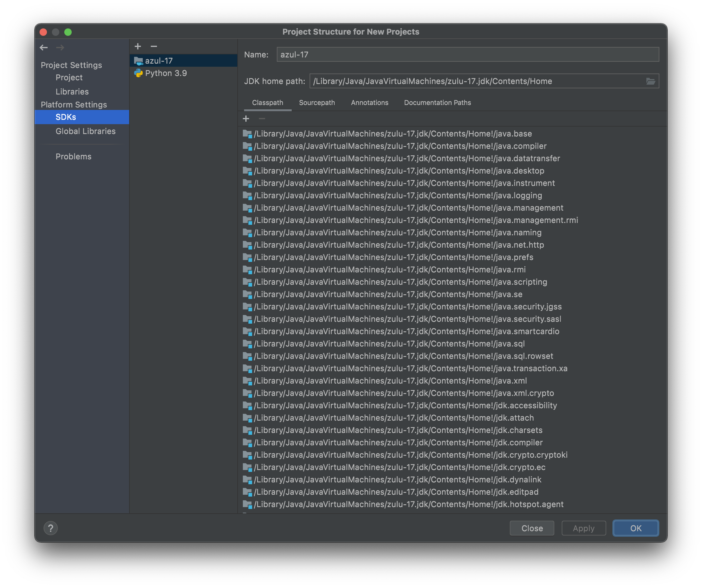The width and height of the screenshot is (702, 588).
Task: Open Problems section
Action: point(82,156)
